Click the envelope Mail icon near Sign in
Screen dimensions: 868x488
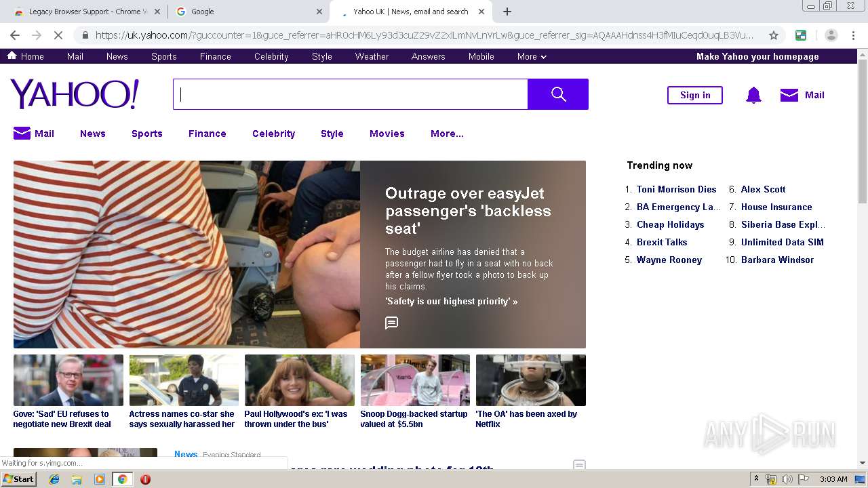789,95
